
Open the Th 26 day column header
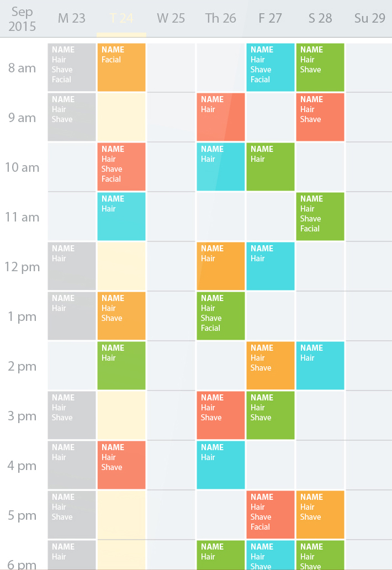pyautogui.click(x=220, y=18)
